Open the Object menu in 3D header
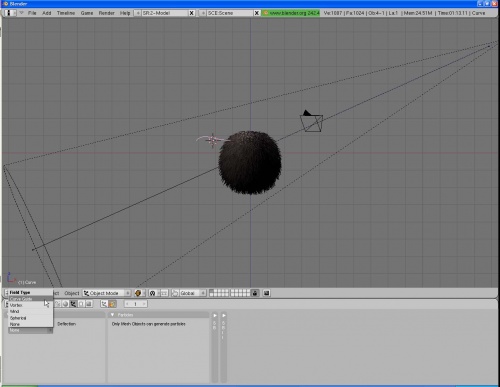Image resolution: width=500 pixels, height=387 pixels. (x=72, y=293)
